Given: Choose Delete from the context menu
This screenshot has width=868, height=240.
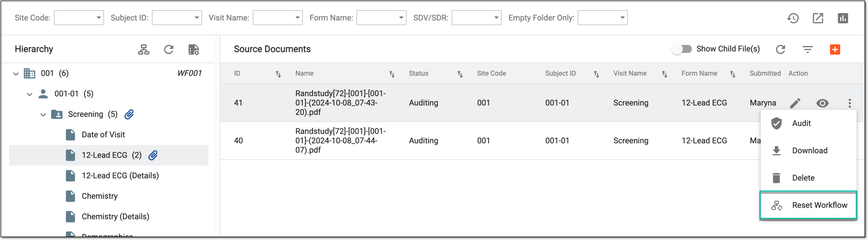Looking at the screenshot, I should (x=808, y=178).
